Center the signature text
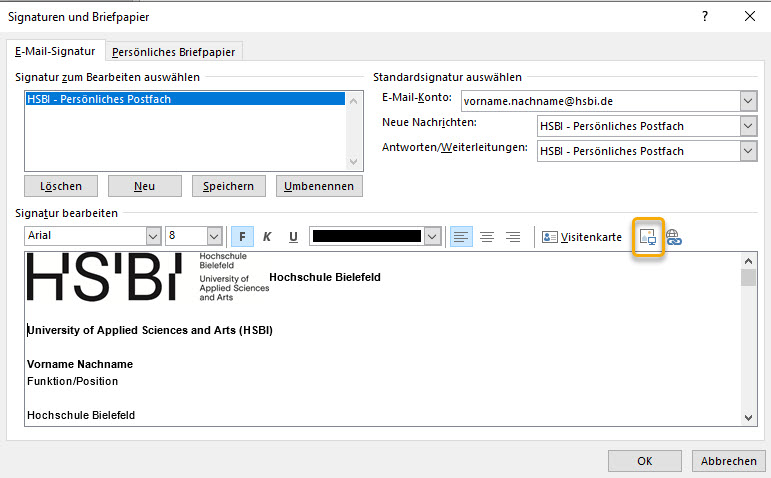Image resolution: width=771 pixels, height=478 pixels. pyautogui.click(x=487, y=237)
